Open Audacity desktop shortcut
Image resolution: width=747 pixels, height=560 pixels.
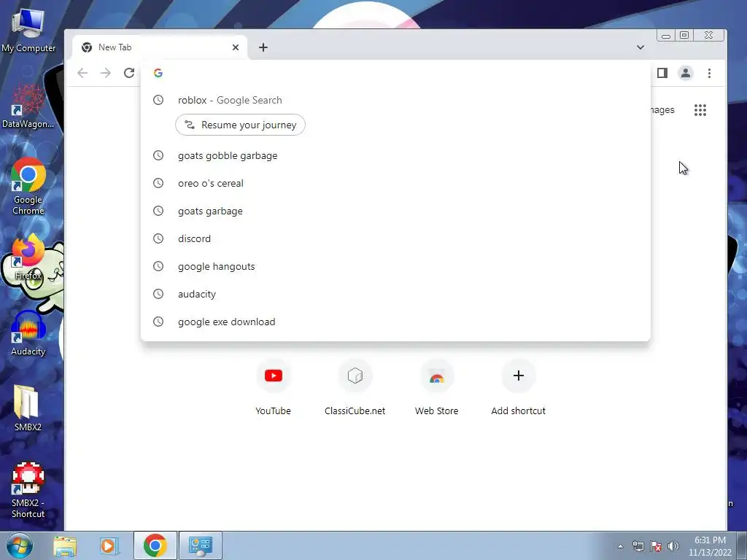[28, 333]
